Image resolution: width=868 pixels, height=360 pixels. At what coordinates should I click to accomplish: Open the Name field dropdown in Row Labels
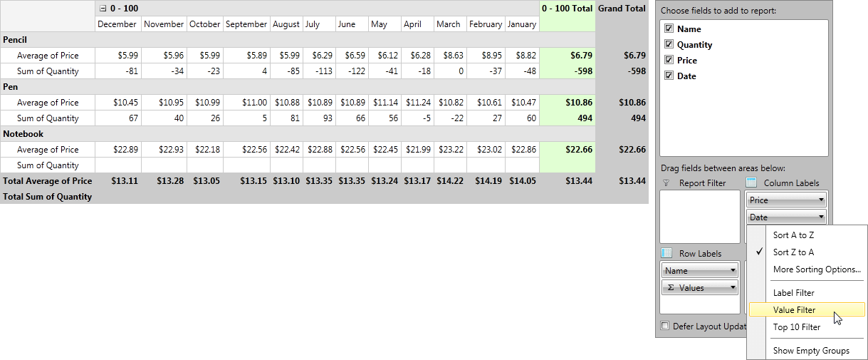pos(733,271)
